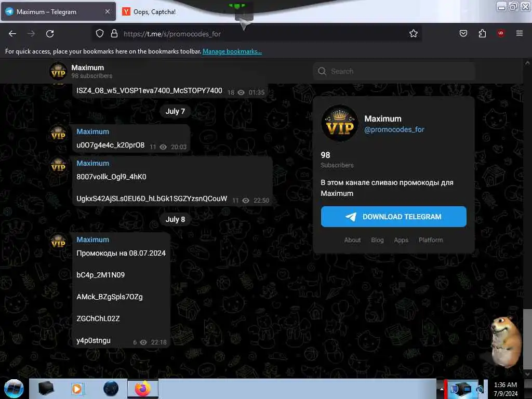Click the code text 8007vollk_Ogl9_4hK0
The image size is (532, 399).
point(111,177)
